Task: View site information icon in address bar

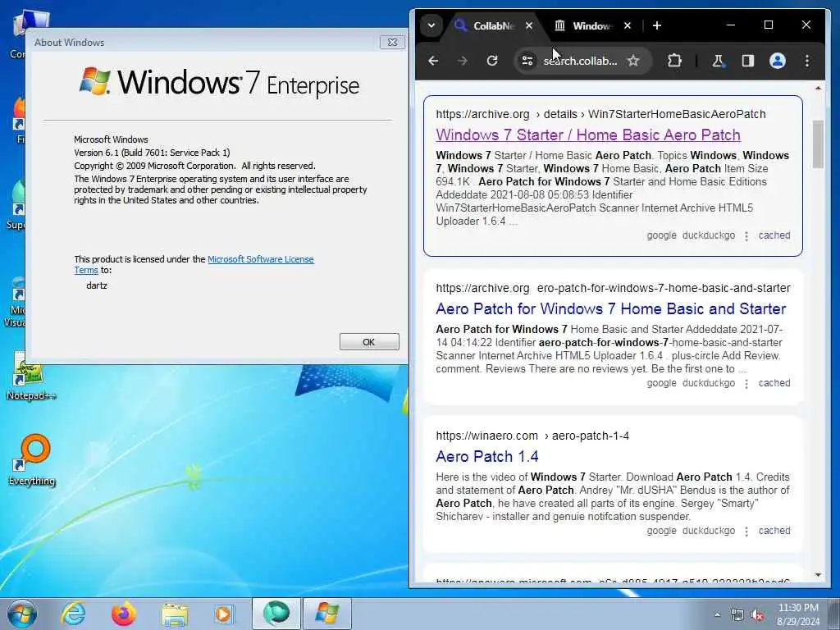Action: 527,61
